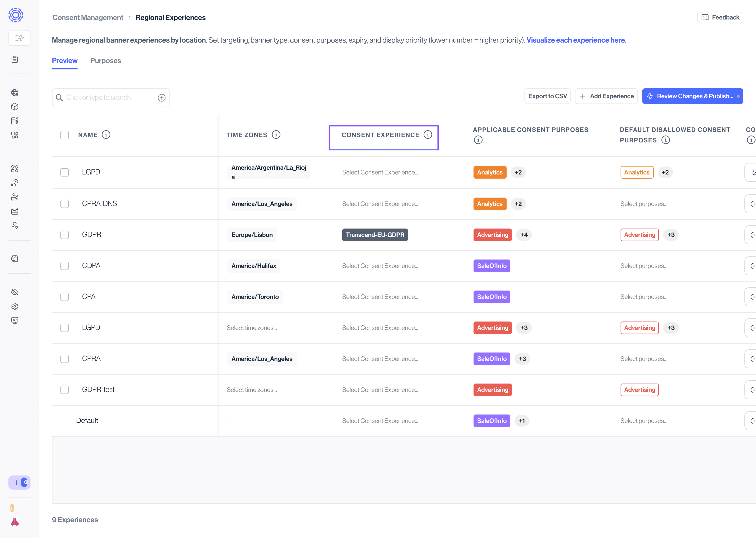Click the code monitor icon in the sidebar
Image resolution: width=756 pixels, height=538 pixels.
(x=15, y=320)
